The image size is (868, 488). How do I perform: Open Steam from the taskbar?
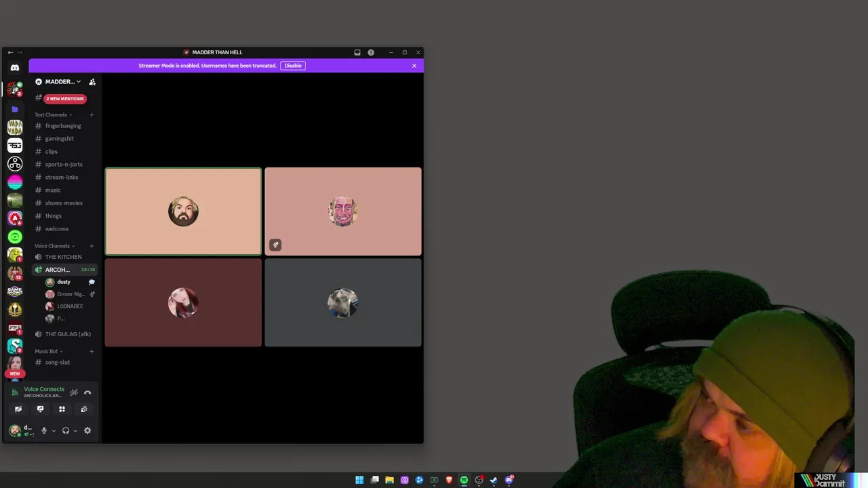click(494, 480)
